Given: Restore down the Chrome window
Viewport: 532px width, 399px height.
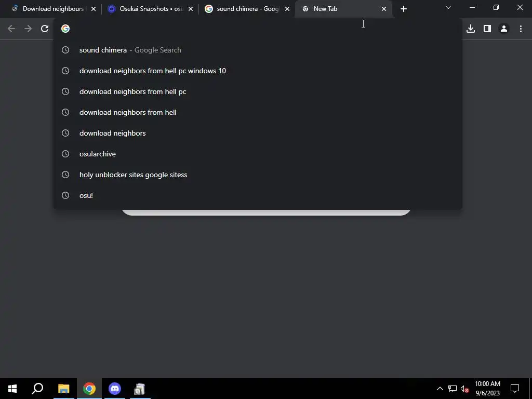Looking at the screenshot, I should (496, 7).
